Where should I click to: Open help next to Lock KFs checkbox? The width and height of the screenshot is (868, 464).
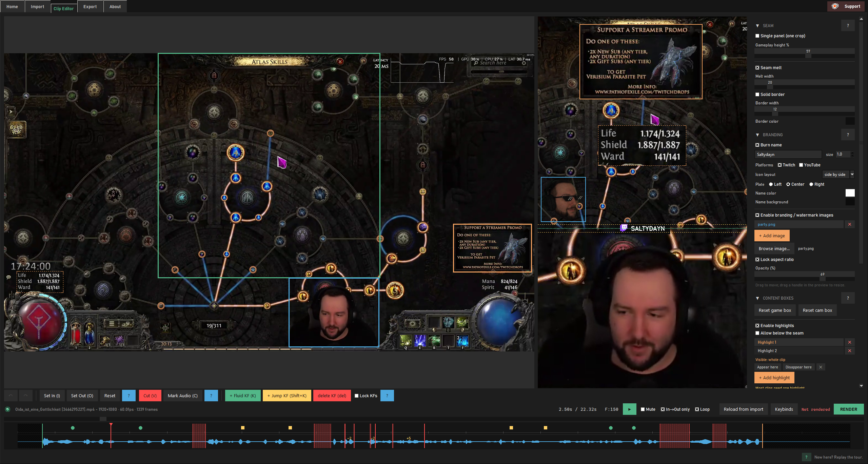[387, 396]
